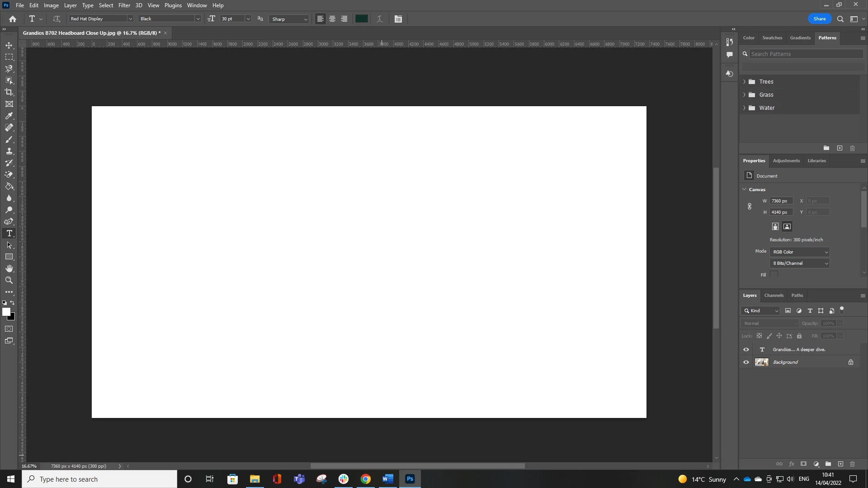
Task: Select the Eyedropper tool
Action: (x=9, y=116)
